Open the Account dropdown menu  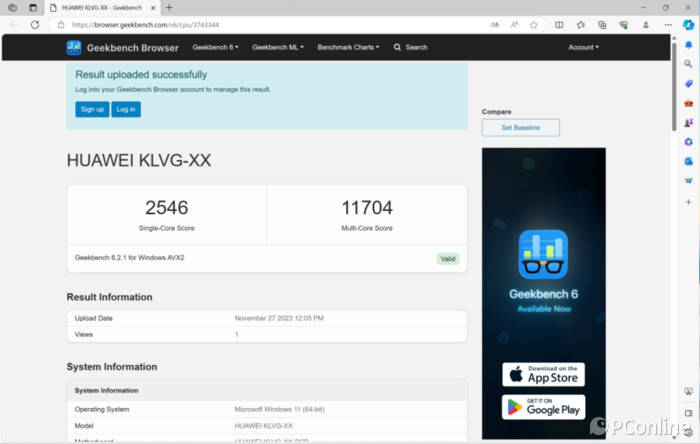coord(583,47)
